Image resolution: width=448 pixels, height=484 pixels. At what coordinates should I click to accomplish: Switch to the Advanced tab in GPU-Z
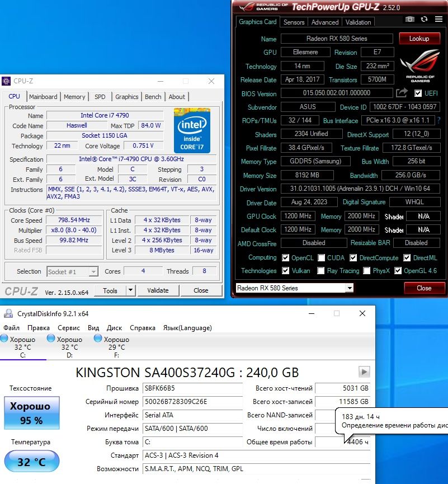point(325,22)
